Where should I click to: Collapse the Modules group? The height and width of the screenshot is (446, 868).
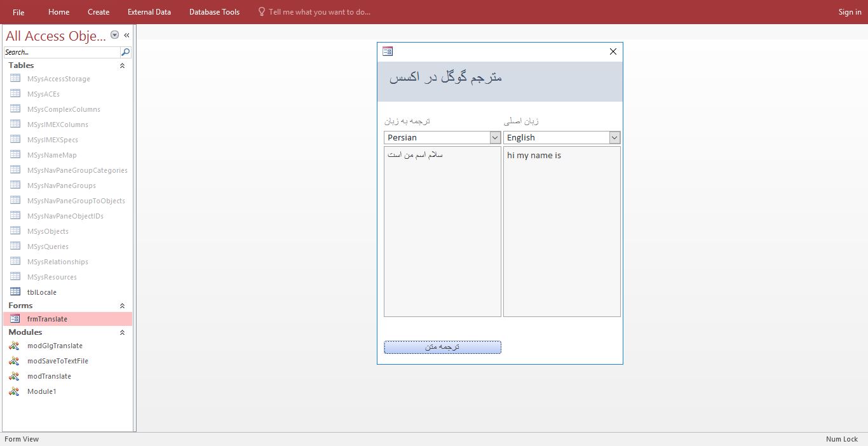click(x=123, y=332)
